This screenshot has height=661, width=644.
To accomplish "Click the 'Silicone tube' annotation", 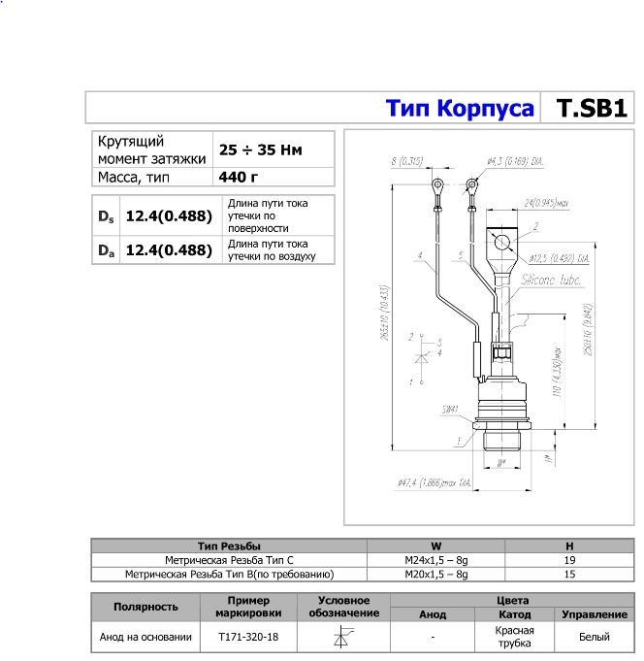I will (x=551, y=280).
